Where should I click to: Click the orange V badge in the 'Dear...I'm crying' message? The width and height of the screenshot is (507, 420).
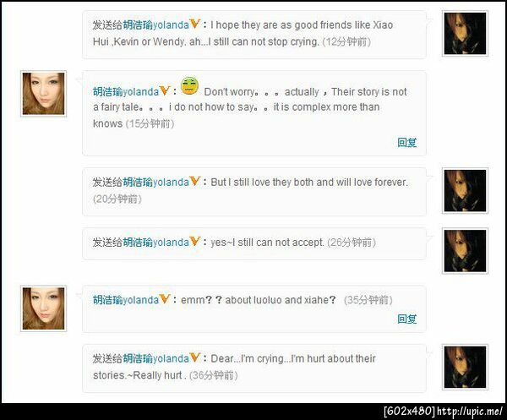click(x=195, y=357)
